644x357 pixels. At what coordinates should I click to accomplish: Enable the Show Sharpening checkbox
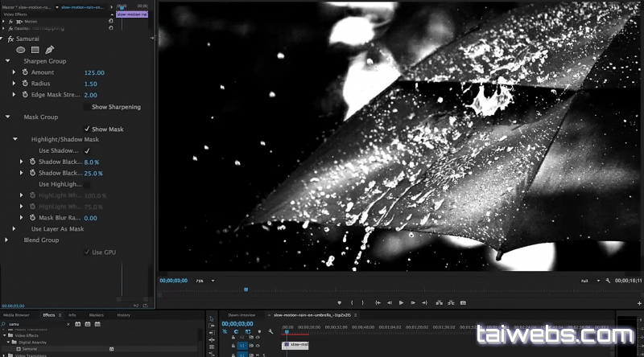coord(87,106)
